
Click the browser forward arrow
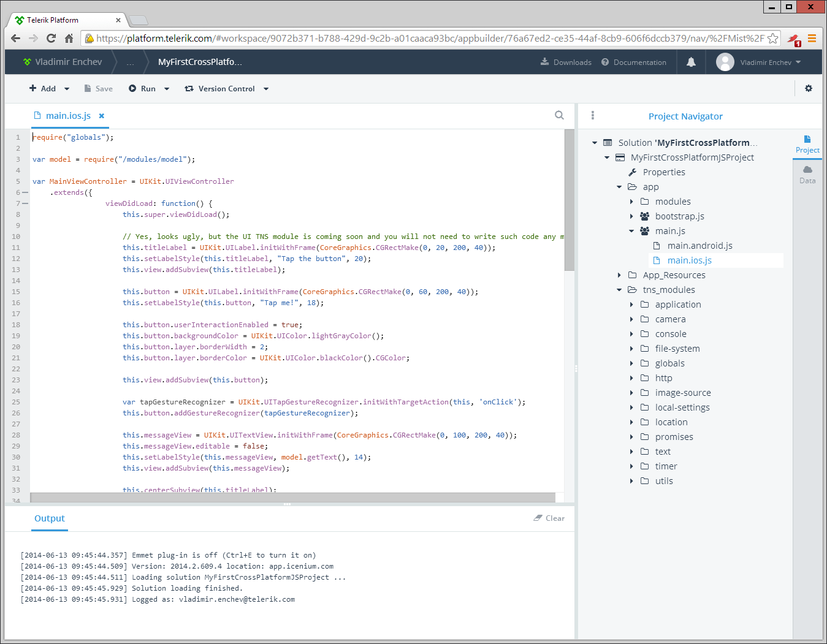33,38
